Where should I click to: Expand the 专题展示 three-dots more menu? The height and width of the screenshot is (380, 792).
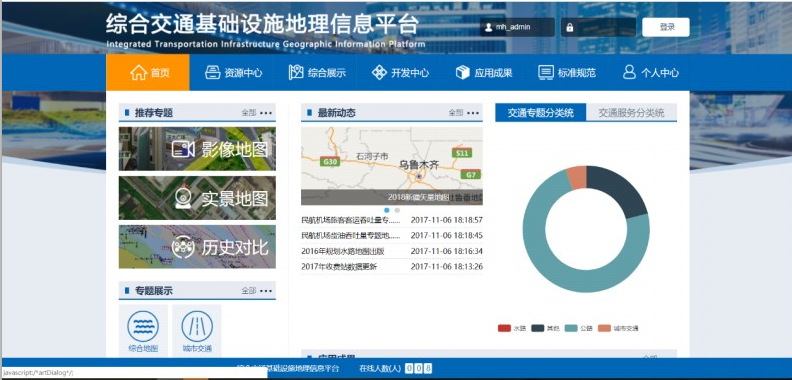[266, 291]
